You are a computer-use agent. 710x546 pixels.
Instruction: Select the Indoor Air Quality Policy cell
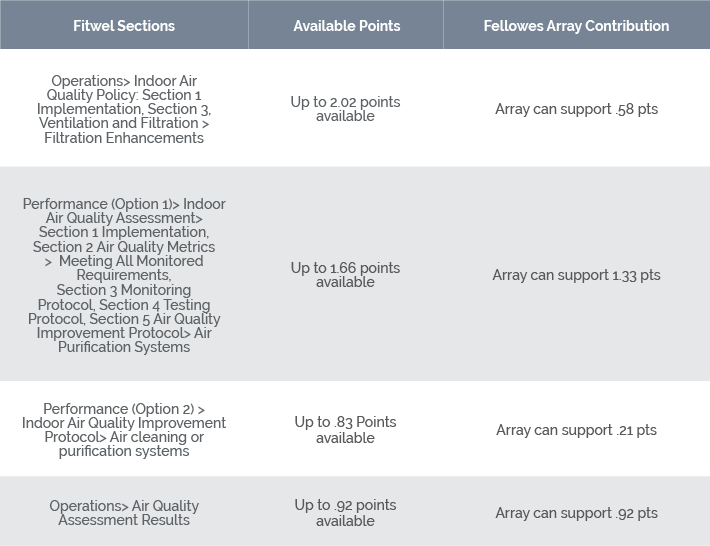(x=124, y=109)
